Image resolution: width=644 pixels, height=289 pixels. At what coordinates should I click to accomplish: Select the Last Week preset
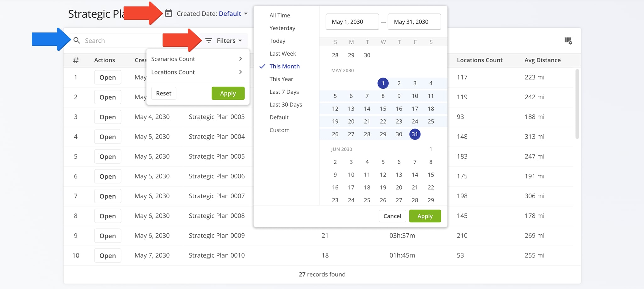(282, 54)
